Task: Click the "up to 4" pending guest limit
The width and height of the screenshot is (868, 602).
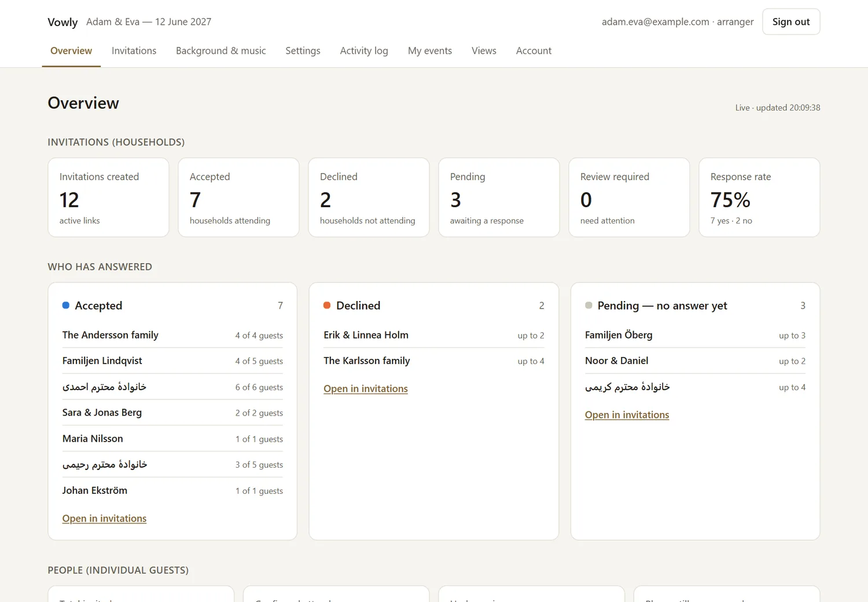Action: 792,387
